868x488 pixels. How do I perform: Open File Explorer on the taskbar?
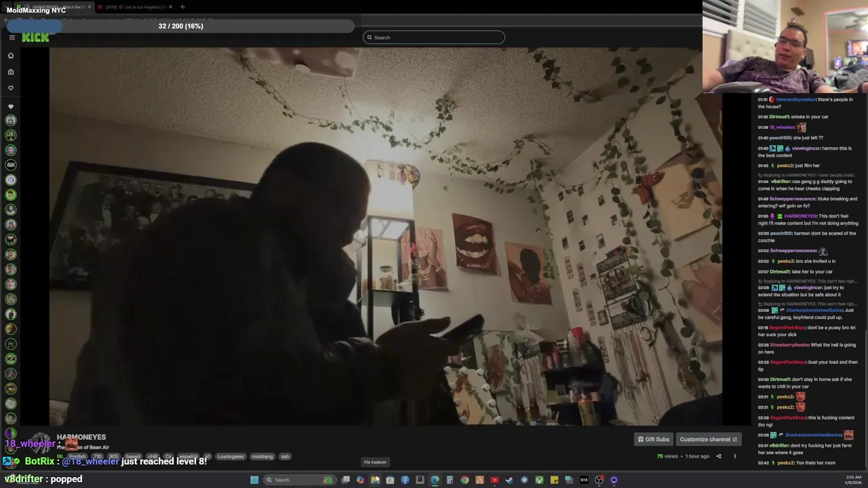click(375, 480)
